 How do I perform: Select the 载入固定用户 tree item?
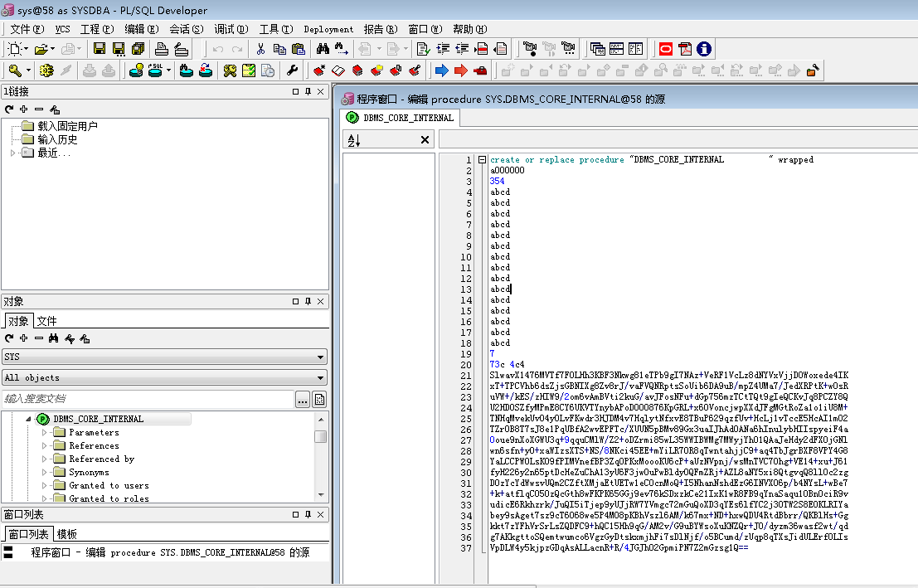click(x=67, y=126)
